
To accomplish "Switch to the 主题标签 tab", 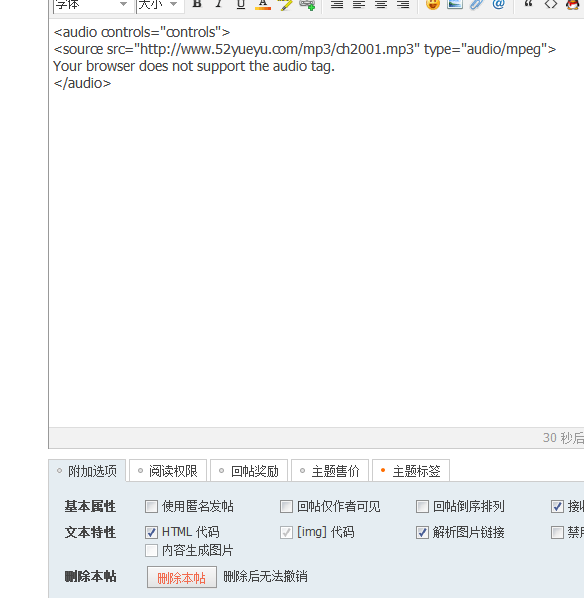I will [411, 471].
